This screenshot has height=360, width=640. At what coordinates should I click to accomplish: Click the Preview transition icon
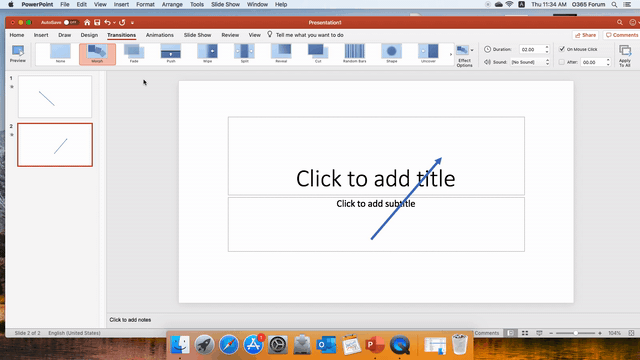(x=18, y=54)
